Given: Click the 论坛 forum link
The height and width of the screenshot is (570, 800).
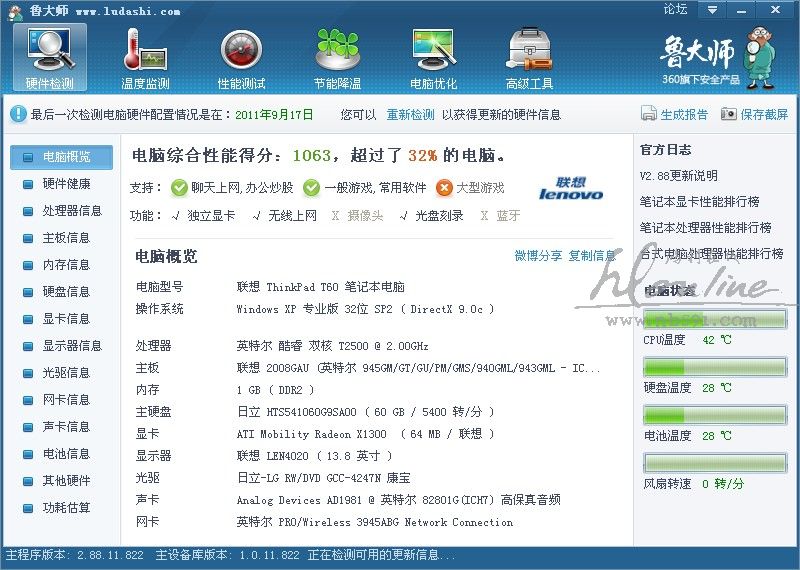Looking at the screenshot, I should click(675, 9).
